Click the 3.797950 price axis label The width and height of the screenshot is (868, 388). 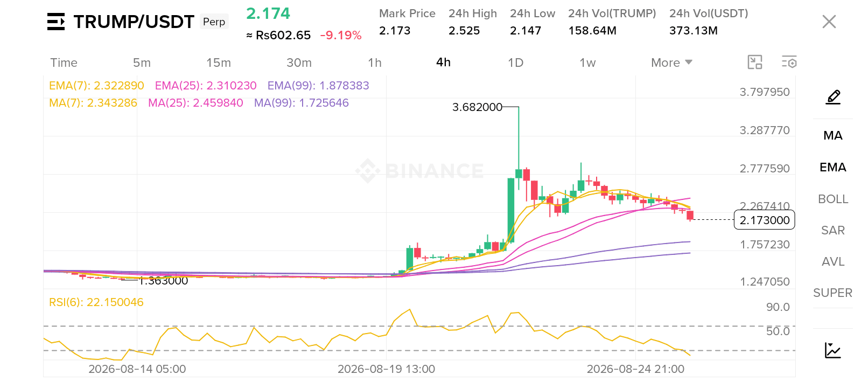[765, 92]
